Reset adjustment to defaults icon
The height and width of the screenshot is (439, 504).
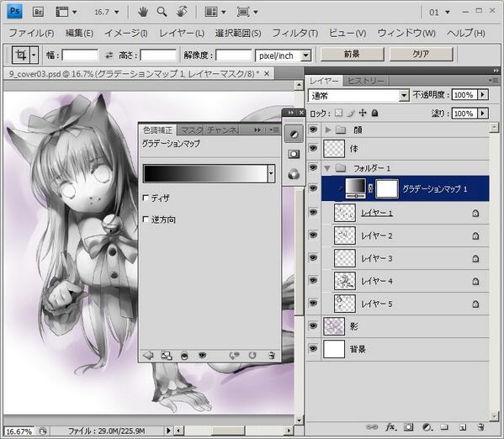tap(252, 355)
